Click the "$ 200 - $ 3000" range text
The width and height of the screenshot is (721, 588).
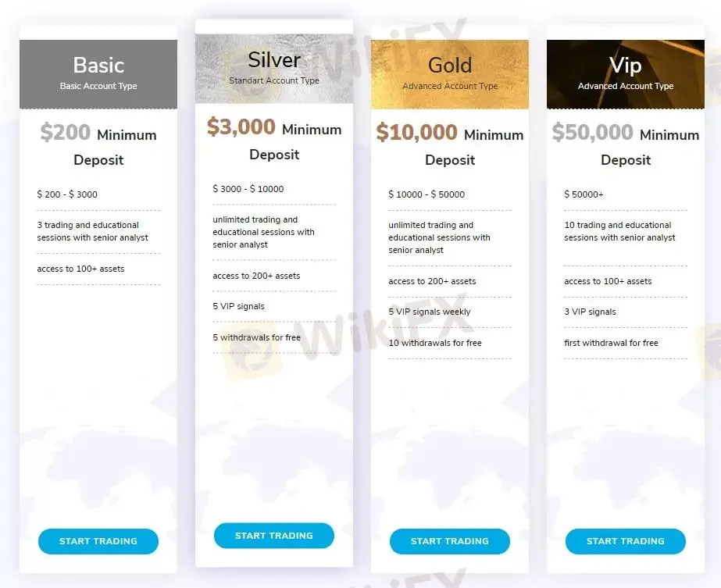67,194
